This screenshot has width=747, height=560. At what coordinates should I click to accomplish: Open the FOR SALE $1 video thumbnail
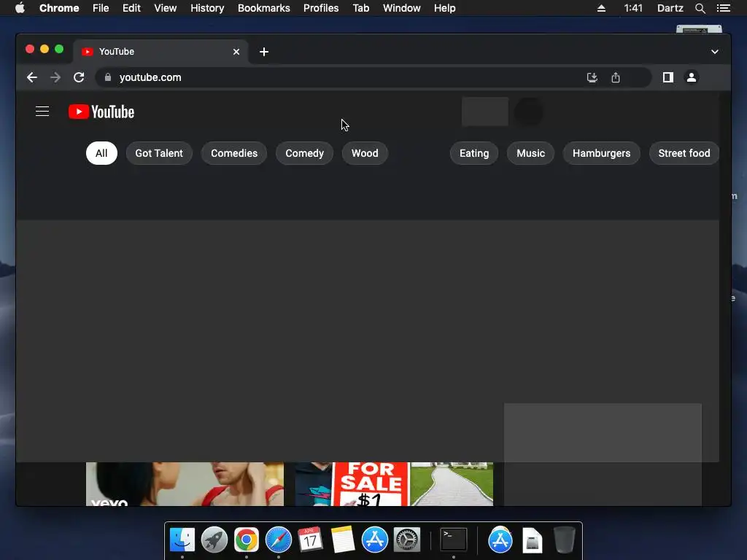pyautogui.click(x=395, y=484)
